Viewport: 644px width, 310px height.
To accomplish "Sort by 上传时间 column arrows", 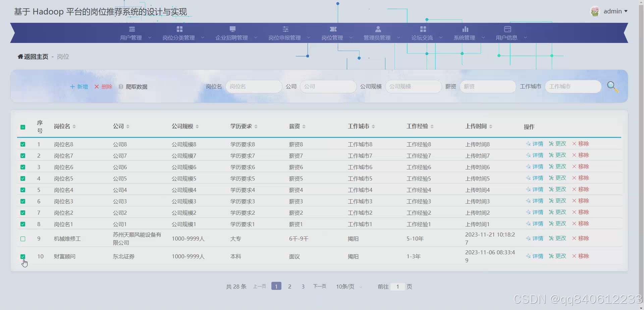I will (x=491, y=126).
